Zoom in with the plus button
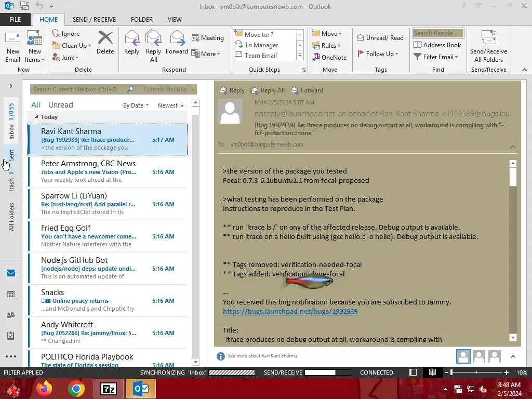The width and height of the screenshot is (532, 399). 506,373
